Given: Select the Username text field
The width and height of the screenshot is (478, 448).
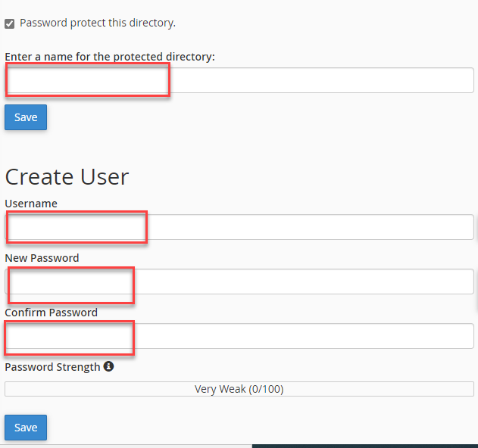Looking at the screenshot, I should 239,227.
